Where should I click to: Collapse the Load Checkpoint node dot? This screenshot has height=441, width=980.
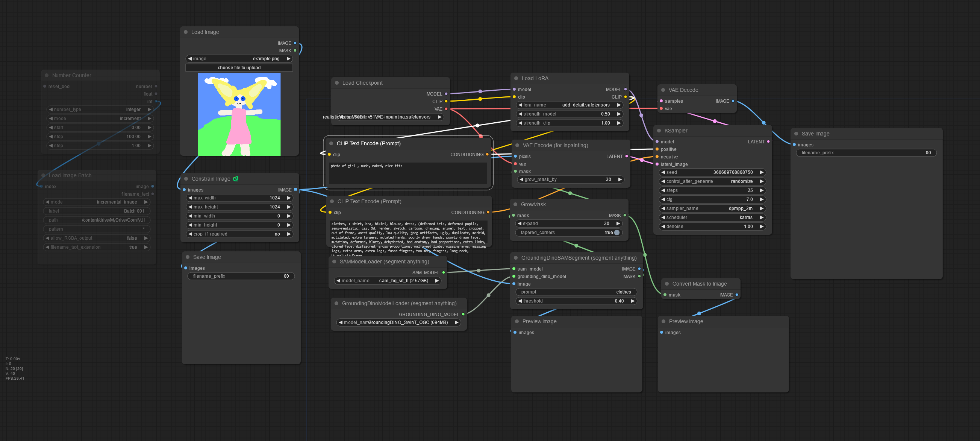(337, 83)
